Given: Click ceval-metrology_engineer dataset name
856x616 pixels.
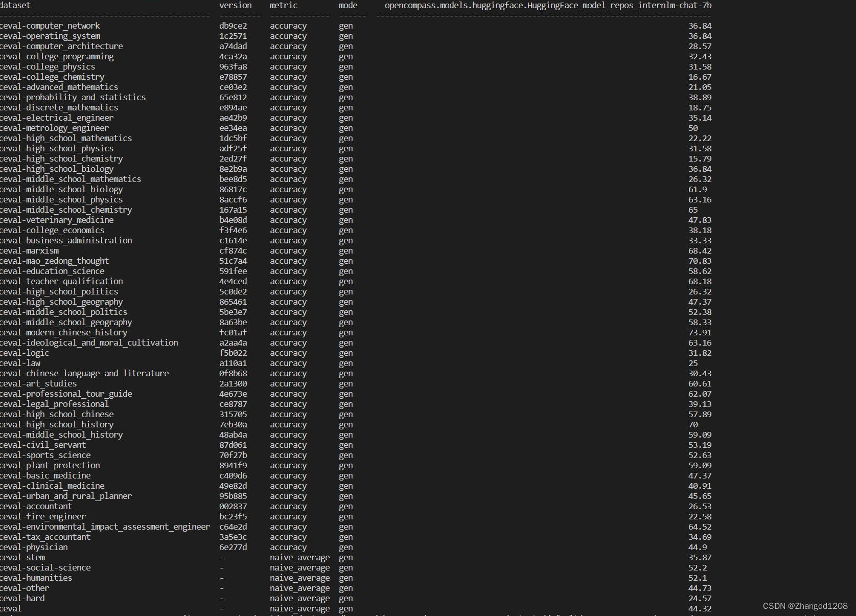Looking at the screenshot, I should pyautogui.click(x=55, y=128).
